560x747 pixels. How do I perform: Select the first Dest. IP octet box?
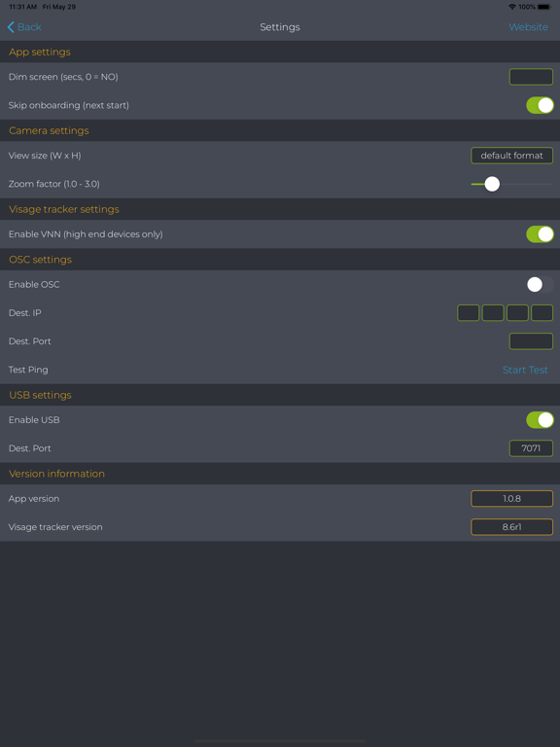point(468,313)
